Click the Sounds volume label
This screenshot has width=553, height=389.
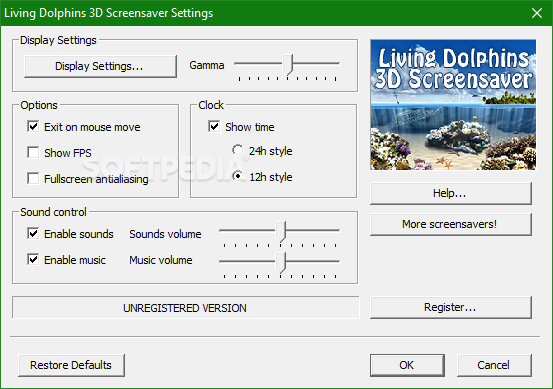pyautogui.click(x=165, y=234)
